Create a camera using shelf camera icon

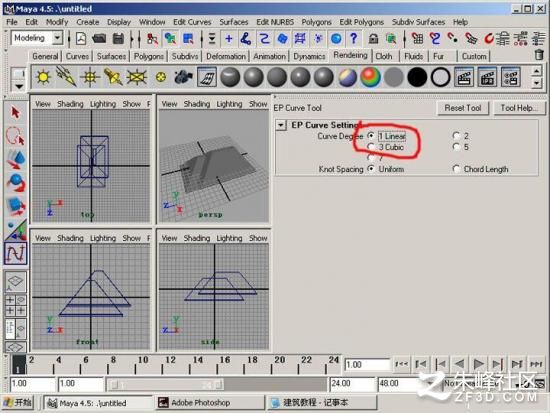pyautogui.click(x=183, y=77)
